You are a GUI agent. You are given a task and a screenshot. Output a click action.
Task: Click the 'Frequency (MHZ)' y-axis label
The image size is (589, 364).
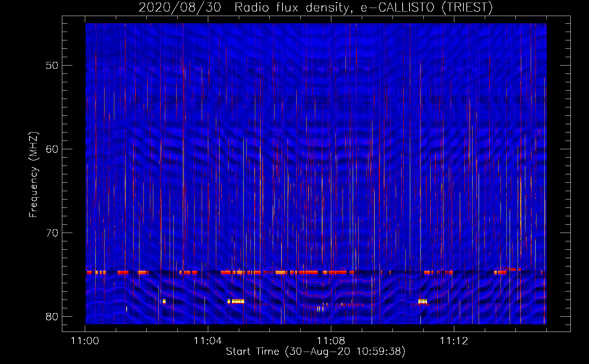33,175
